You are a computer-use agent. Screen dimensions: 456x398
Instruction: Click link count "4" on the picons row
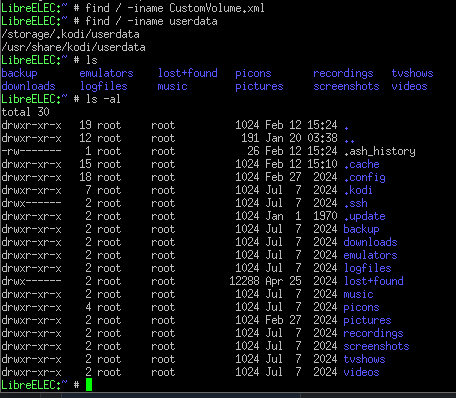point(88,307)
